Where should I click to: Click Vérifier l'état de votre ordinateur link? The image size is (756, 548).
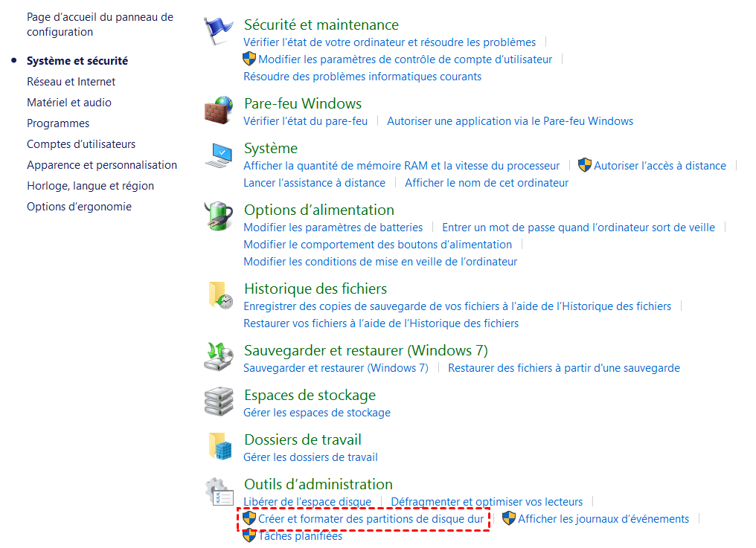(x=390, y=42)
